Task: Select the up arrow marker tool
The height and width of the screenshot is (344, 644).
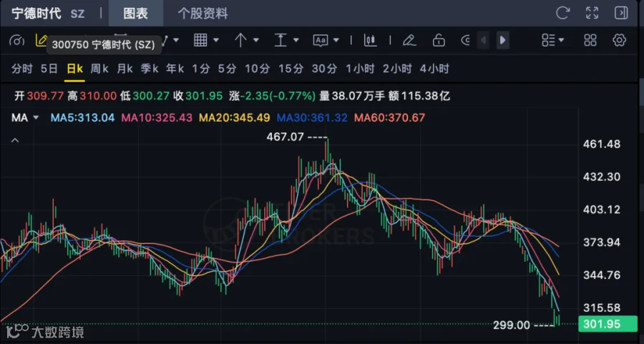Action: point(240,40)
